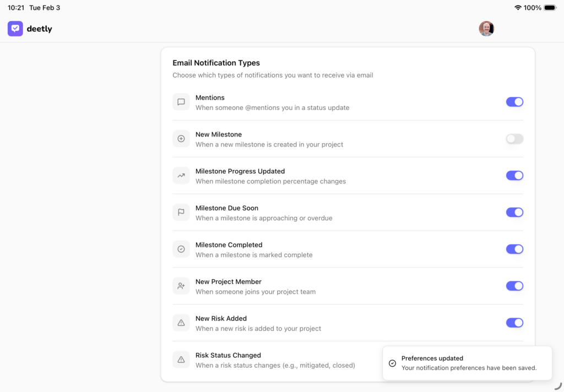
Task: Disable the Milestone Due Soon switch
Action: tap(514, 212)
